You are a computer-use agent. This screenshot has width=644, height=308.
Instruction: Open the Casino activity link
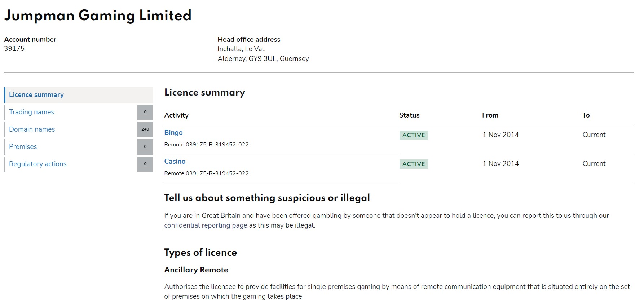pos(175,162)
